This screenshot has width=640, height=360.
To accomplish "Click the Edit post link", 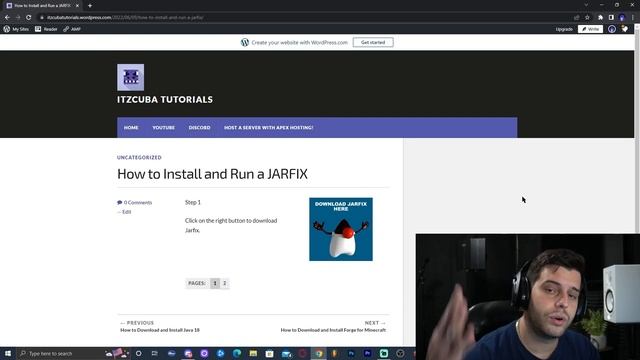I will [x=127, y=212].
